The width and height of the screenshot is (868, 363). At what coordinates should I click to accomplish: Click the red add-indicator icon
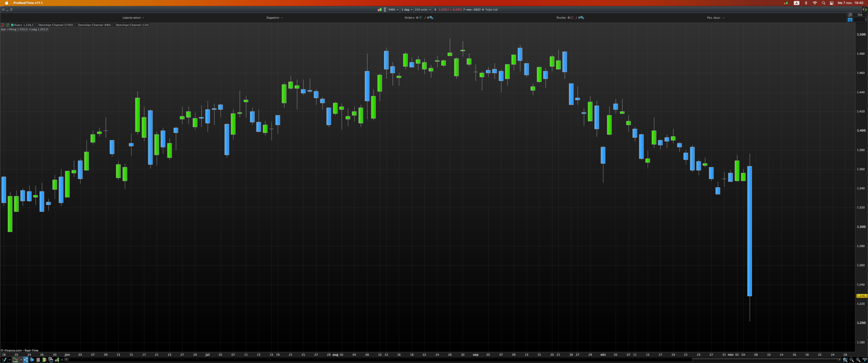pyautogui.click(x=3, y=25)
